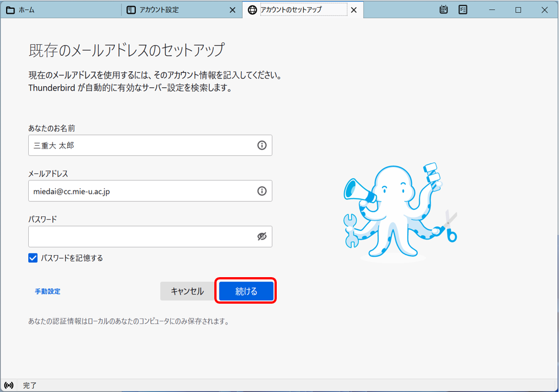Click the アカウント設定 tab icon
Viewport: 559px width, 392px height.
131,10
